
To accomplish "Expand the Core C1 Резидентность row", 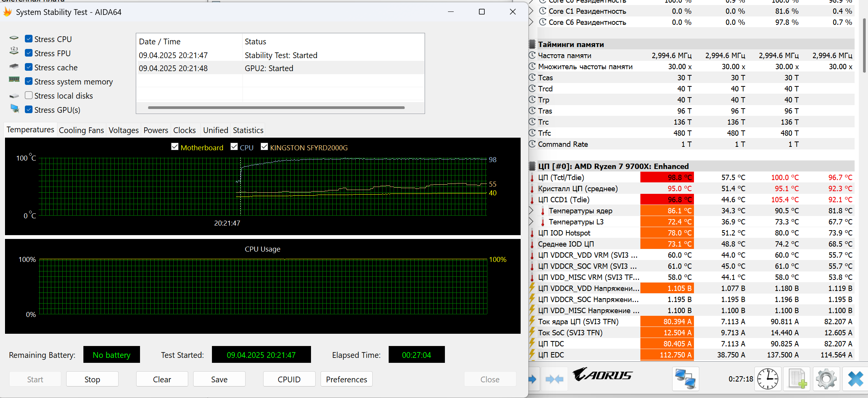I will coord(531,11).
